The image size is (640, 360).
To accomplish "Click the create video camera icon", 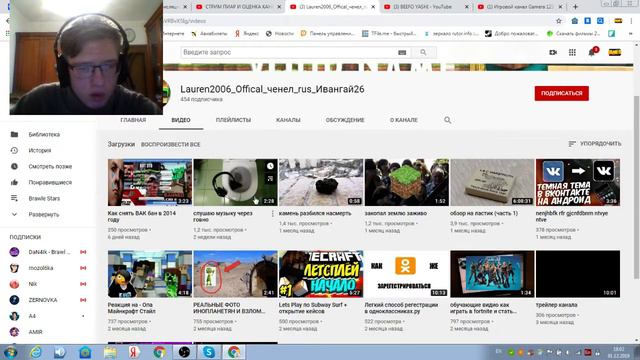I will (553, 52).
